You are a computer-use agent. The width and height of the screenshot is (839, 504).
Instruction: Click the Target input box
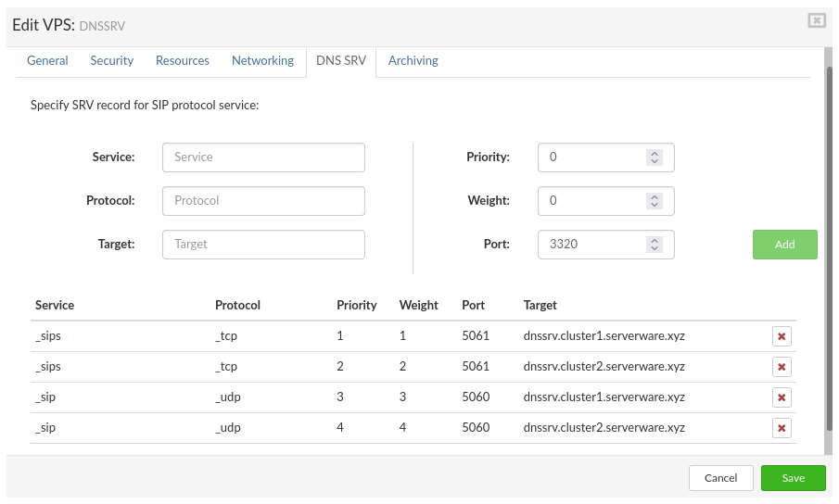(x=263, y=245)
